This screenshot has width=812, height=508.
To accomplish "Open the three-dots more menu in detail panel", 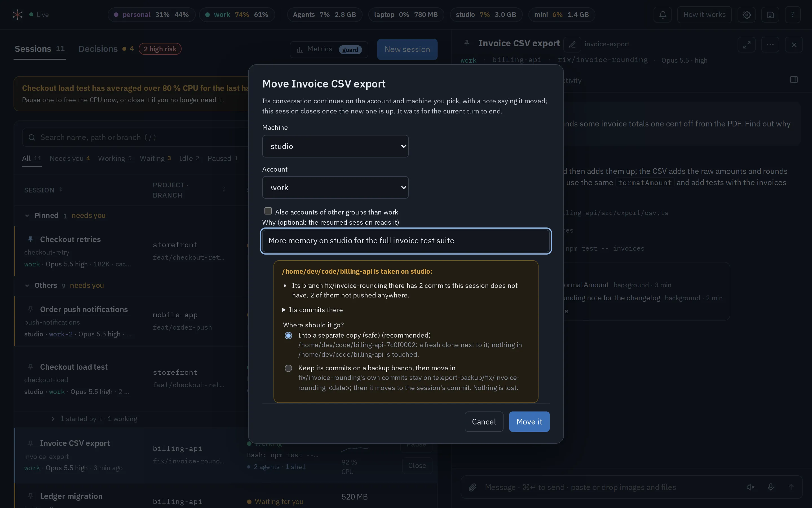I will tap(770, 45).
